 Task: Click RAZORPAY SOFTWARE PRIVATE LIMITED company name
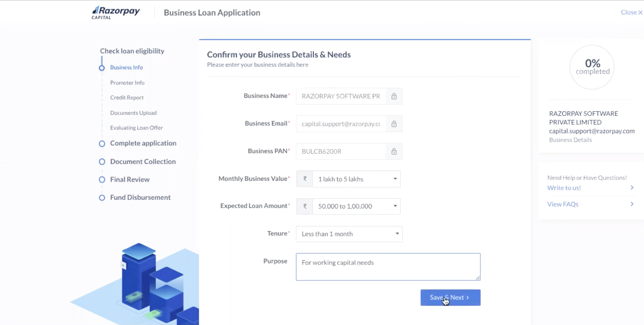point(583,118)
